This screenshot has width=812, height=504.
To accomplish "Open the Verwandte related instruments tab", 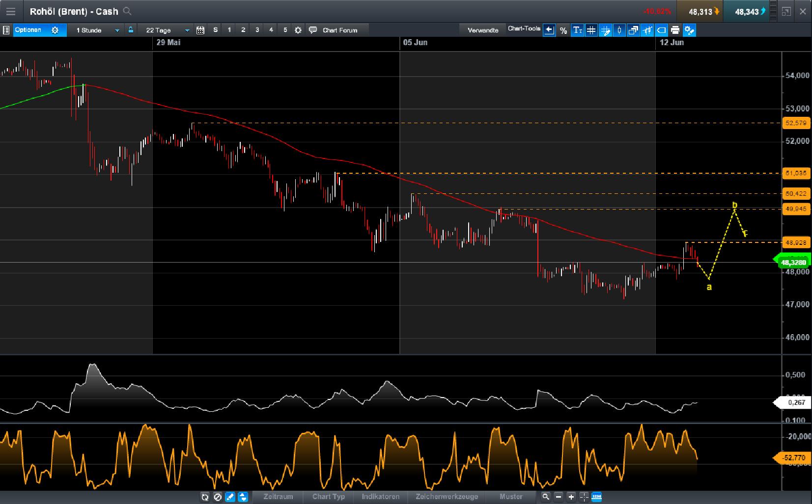I will [483, 30].
